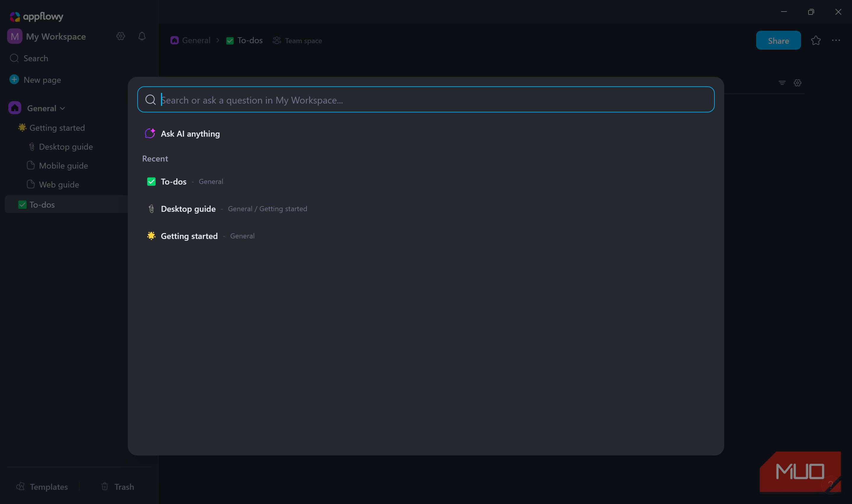Close the AppFlowy window
Image resolution: width=852 pixels, height=504 pixels.
838,12
